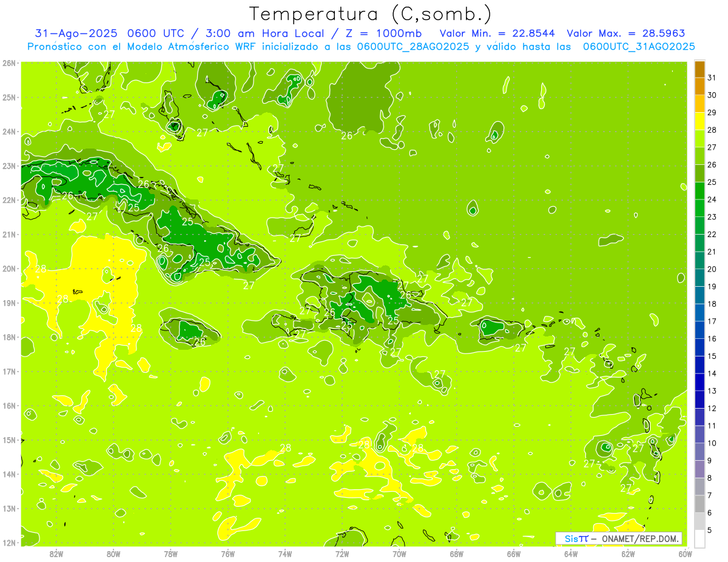Click the colorbar scale number "20"

712,269
